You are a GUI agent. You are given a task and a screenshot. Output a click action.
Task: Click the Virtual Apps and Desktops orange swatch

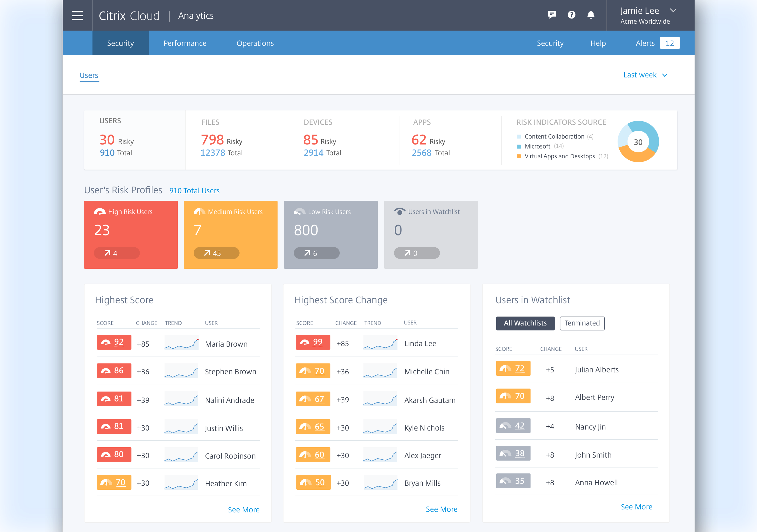519,156
